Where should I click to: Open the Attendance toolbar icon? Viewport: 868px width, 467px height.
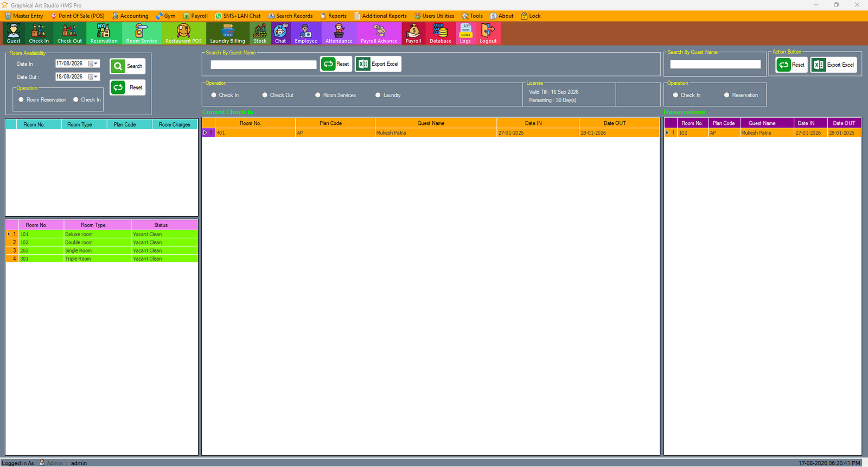tap(339, 33)
